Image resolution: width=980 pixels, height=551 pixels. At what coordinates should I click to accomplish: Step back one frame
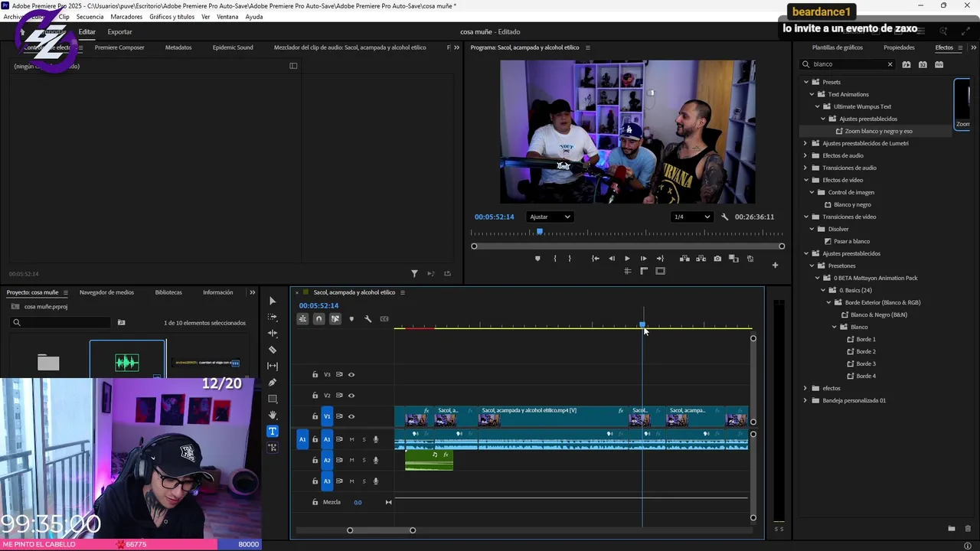point(611,259)
